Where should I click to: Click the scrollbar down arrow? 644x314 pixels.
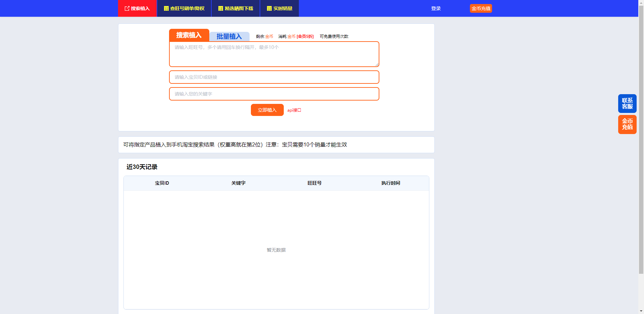(x=641, y=311)
